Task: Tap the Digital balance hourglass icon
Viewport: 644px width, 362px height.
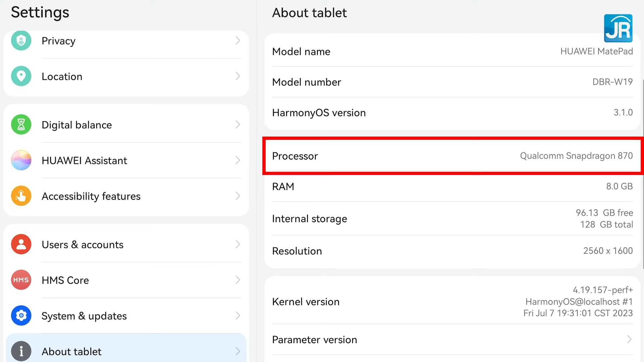Action: pyautogui.click(x=21, y=125)
